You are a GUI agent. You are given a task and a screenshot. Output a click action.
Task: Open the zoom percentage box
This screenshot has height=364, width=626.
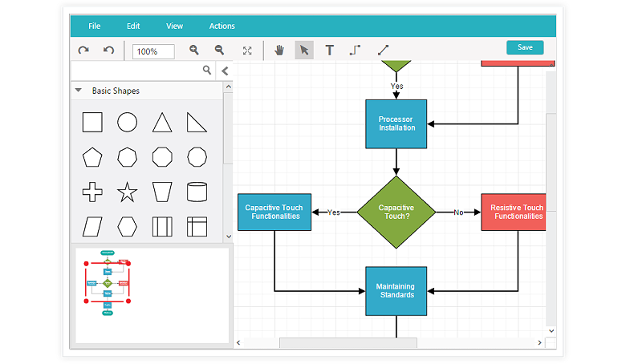pyautogui.click(x=153, y=51)
